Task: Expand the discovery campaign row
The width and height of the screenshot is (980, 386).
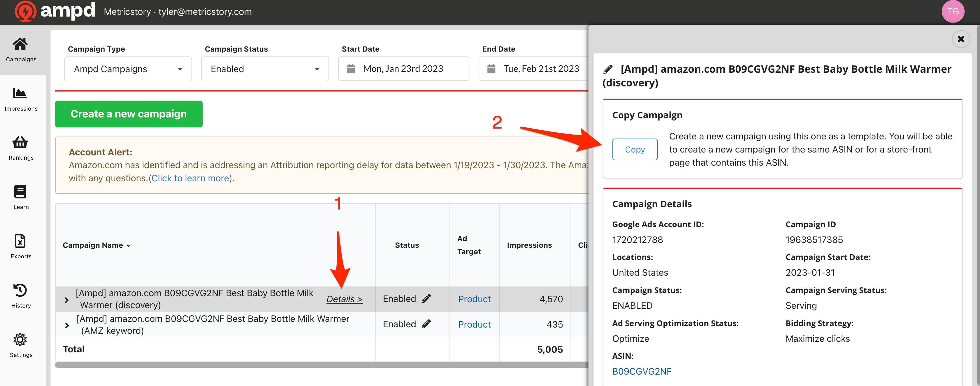Action: click(x=66, y=300)
